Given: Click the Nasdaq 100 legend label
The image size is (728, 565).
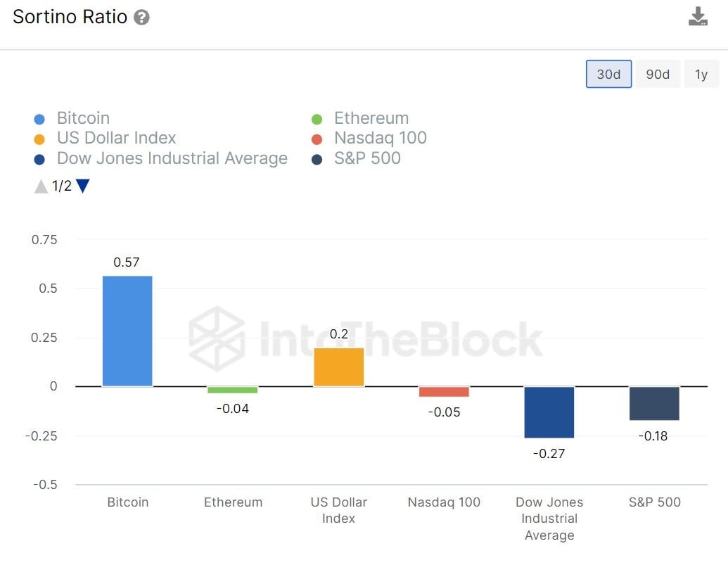Looking at the screenshot, I should tap(381, 138).
